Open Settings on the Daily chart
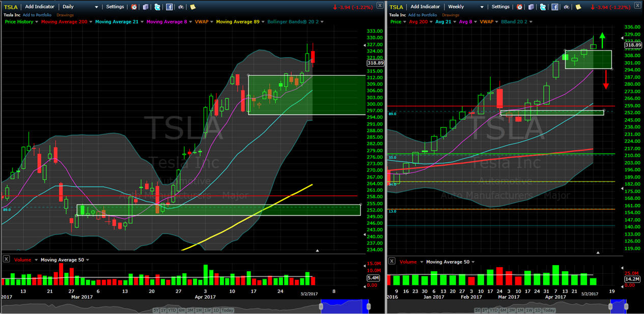This screenshot has height=314, width=644. (115, 7)
